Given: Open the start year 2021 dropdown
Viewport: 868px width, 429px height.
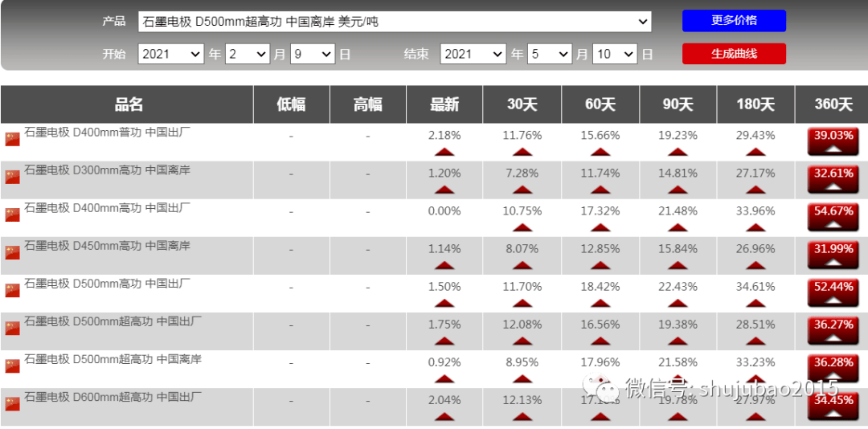Looking at the screenshot, I should tap(171, 55).
